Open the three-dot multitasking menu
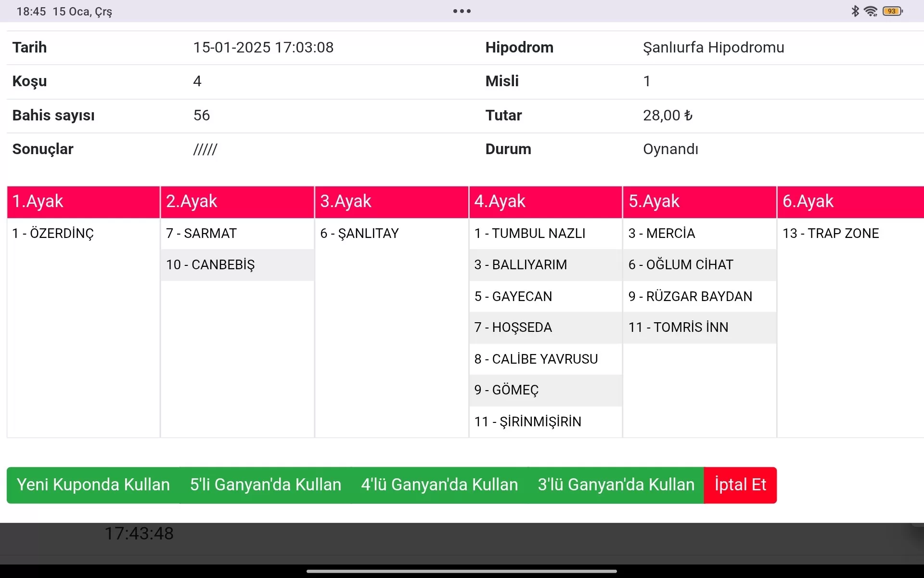Image resolution: width=924 pixels, height=578 pixels. pyautogui.click(x=462, y=11)
